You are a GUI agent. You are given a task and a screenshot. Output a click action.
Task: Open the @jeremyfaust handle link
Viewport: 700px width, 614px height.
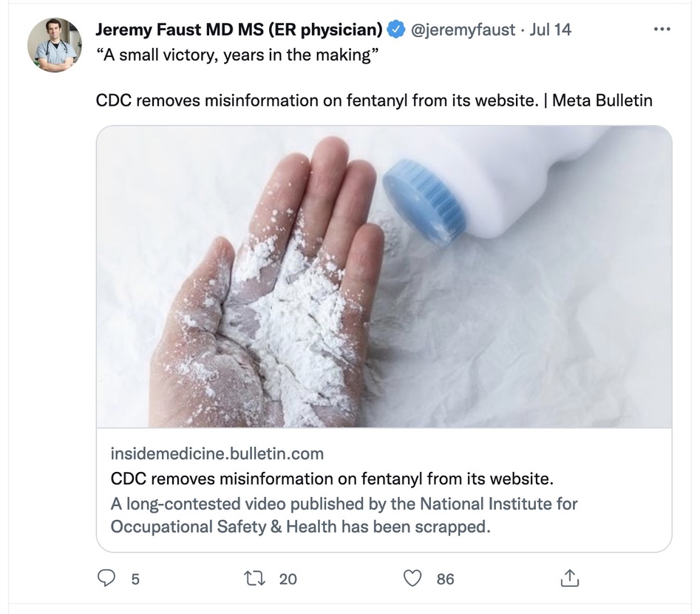(x=463, y=30)
